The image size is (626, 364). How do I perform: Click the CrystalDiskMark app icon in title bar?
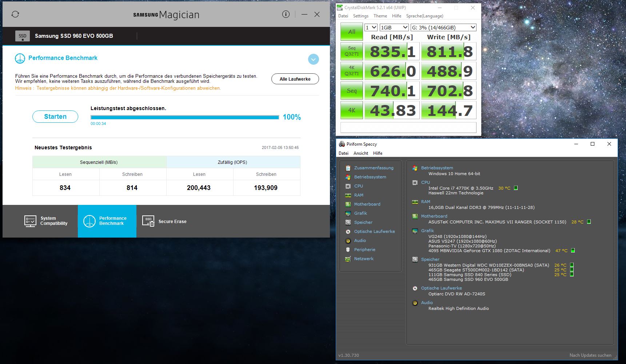(x=340, y=8)
